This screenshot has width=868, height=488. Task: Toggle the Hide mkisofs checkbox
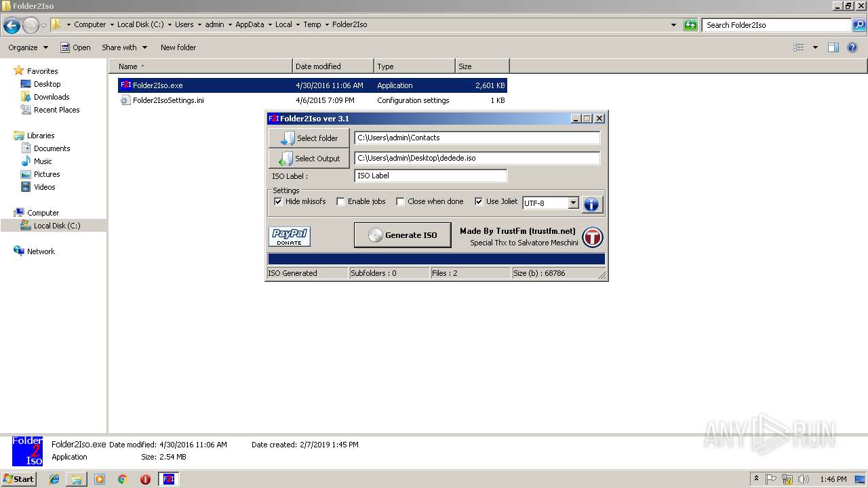278,201
